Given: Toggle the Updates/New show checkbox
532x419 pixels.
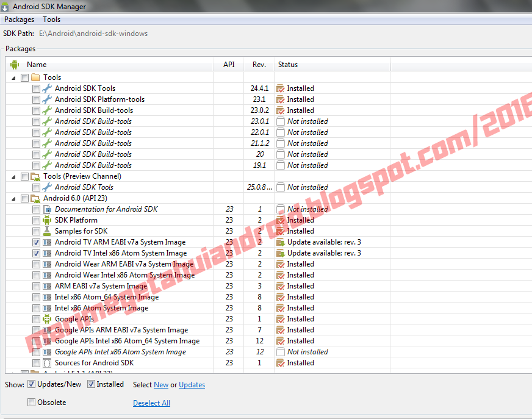Looking at the screenshot, I should click(x=31, y=384).
